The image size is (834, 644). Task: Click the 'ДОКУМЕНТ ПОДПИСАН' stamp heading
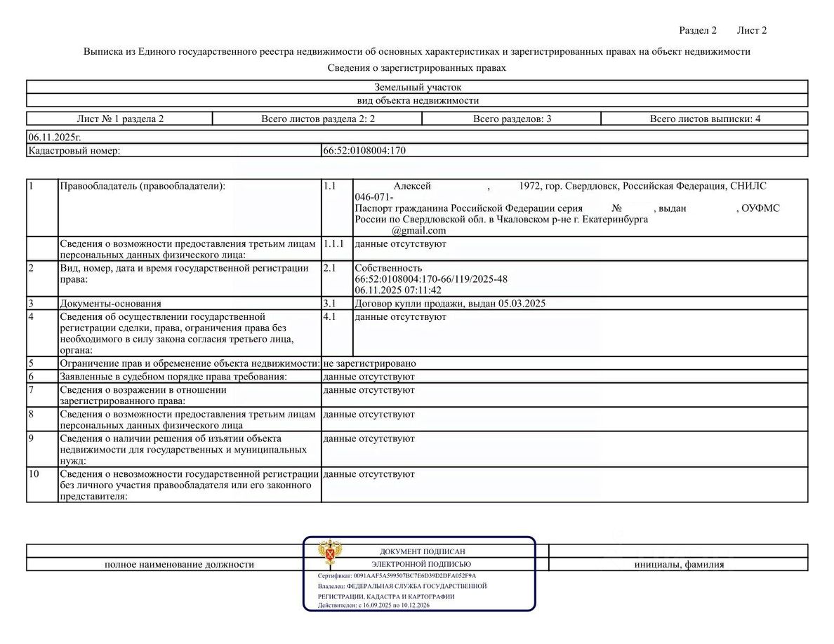click(x=423, y=551)
